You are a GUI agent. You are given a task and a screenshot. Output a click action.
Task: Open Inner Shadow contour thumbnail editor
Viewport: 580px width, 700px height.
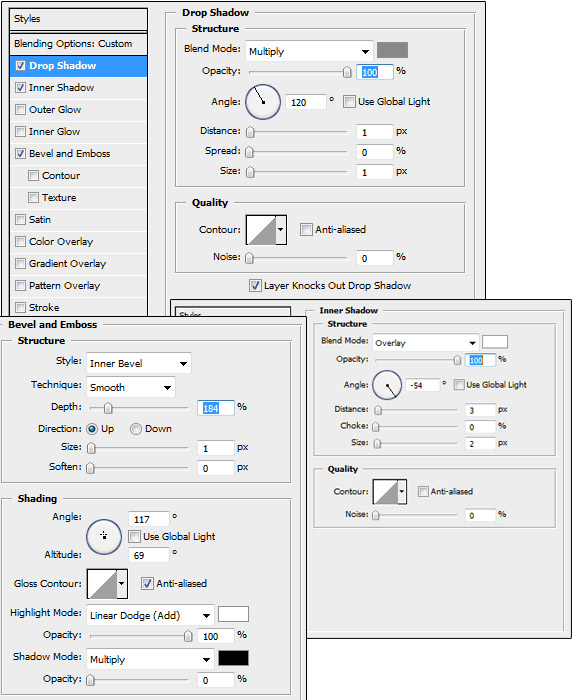click(x=385, y=492)
